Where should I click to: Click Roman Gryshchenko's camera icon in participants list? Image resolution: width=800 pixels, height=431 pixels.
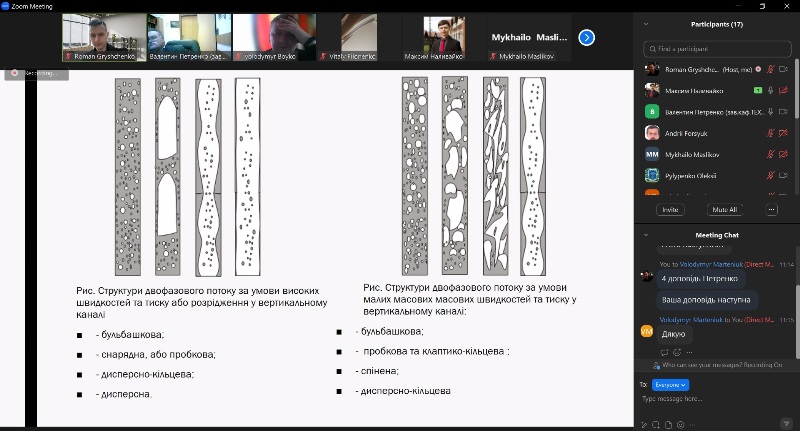coord(784,69)
